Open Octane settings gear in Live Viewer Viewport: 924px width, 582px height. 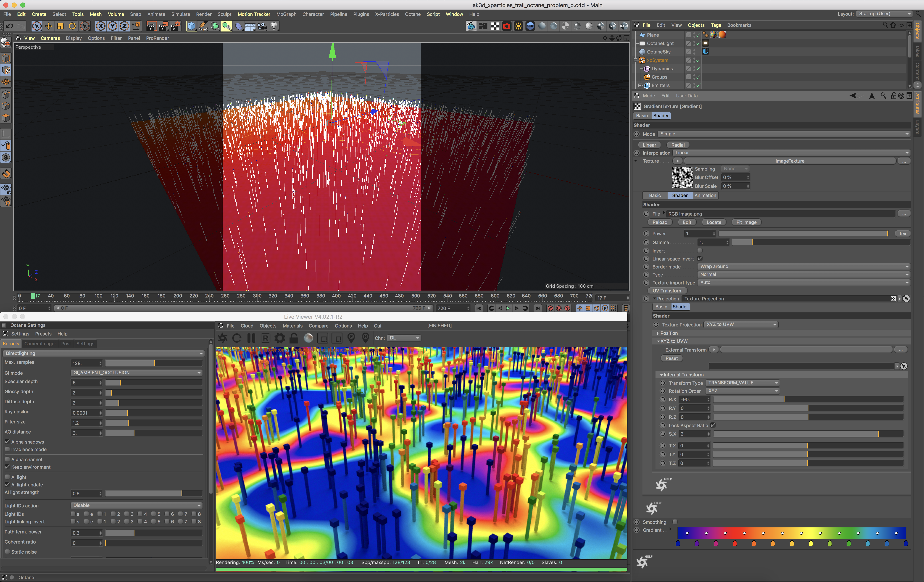pos(280,338)
